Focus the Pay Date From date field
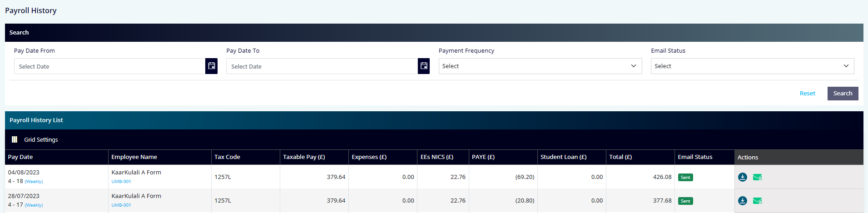The width and height of the screenshot is (868, 213). click(x=109, y=66)
